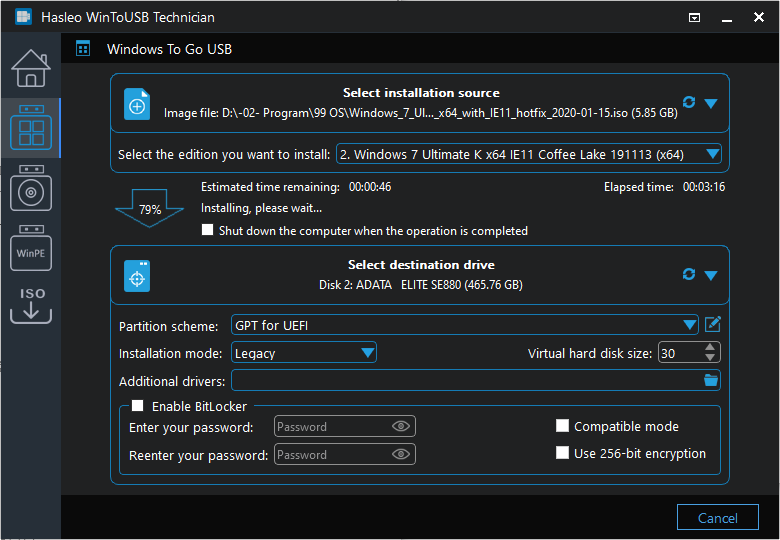
Task: Click the destination drive target icon
Action: click(137, 276)
